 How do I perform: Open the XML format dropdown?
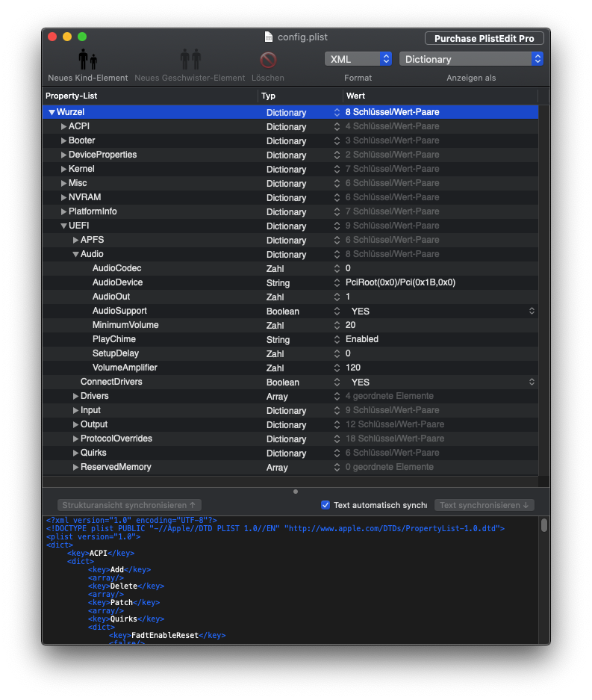point(358,59)
